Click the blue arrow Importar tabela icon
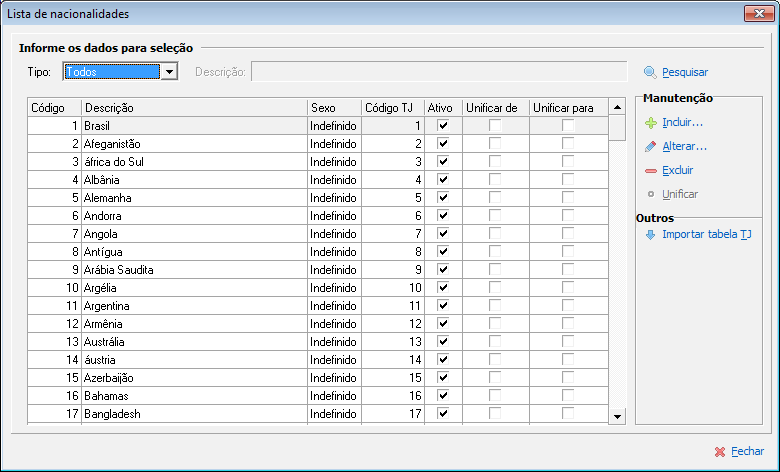The image size is (780, 472). [650, 235]
